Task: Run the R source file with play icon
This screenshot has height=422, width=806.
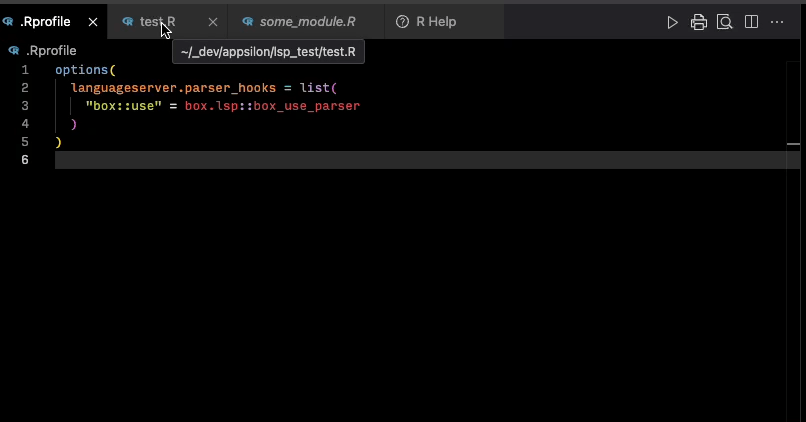Action: click(673, 22)
